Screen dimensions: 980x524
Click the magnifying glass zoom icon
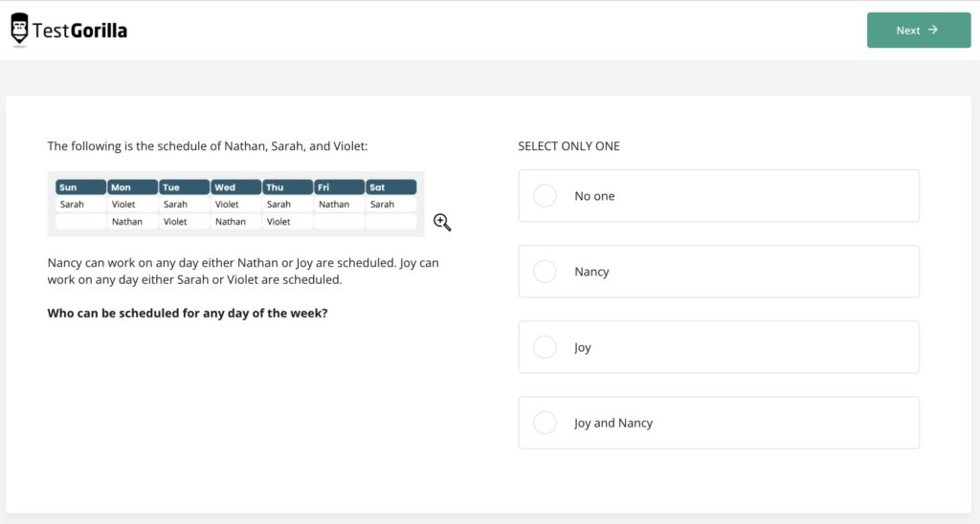click(x=441, y=222)
